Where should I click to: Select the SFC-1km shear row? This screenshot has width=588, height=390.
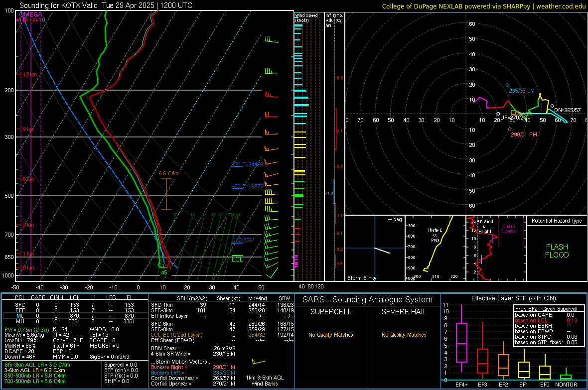pos(222,305)
